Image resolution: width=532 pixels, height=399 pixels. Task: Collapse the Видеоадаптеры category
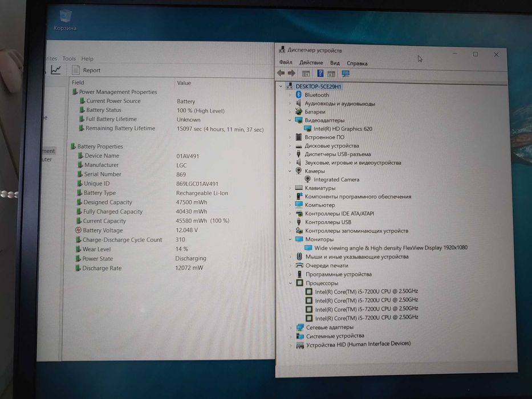(290, 120)
